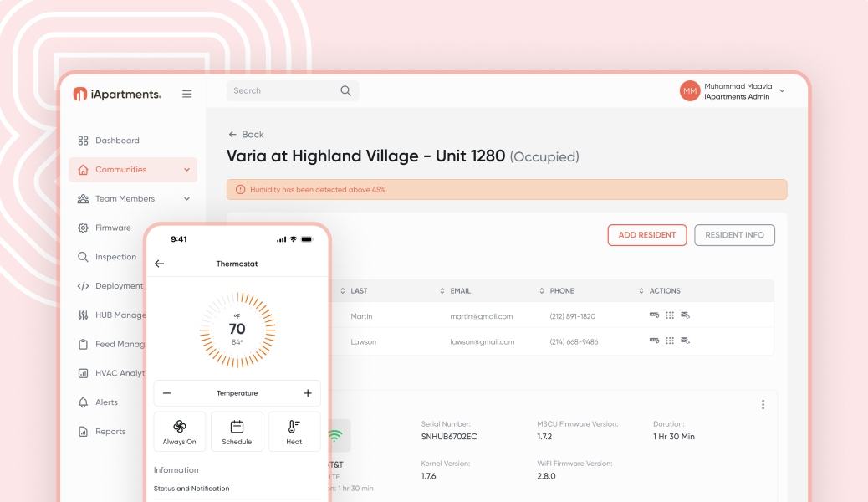Screen dimensions: 868x502
Task: Toggle the Always On fan mode
Action: click(179, 432)
